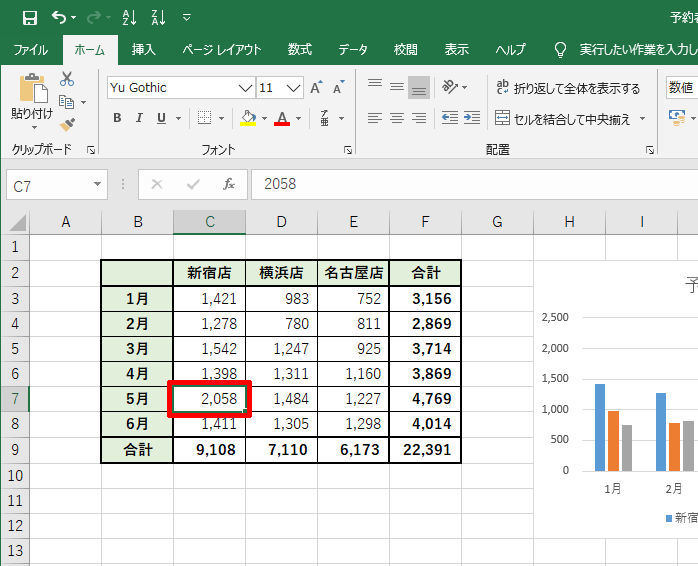Screen dimensions: 698x566
Task: Switch to the 数式 tab
Action: [x=300, y=49]
